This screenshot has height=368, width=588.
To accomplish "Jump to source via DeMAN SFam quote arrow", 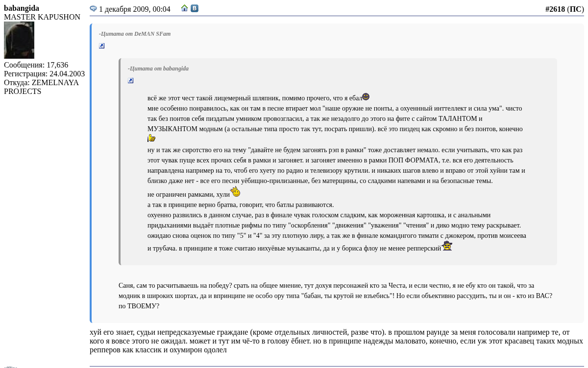I will (x=102, y=46).
